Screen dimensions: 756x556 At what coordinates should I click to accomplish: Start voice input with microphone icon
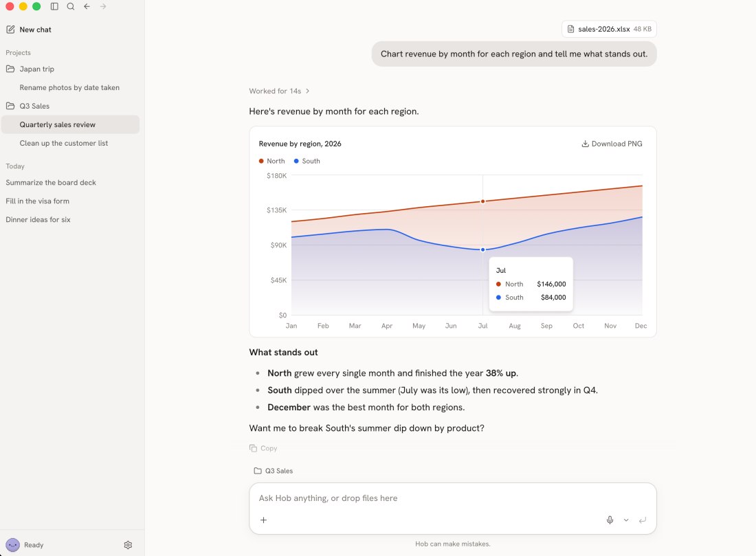tap(610, 520)
